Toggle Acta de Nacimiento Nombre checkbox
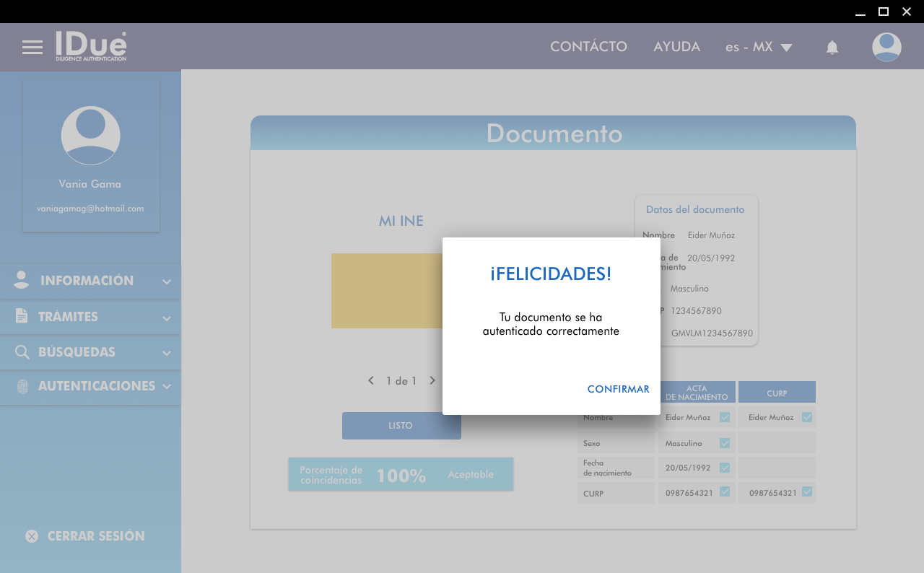 725,417
